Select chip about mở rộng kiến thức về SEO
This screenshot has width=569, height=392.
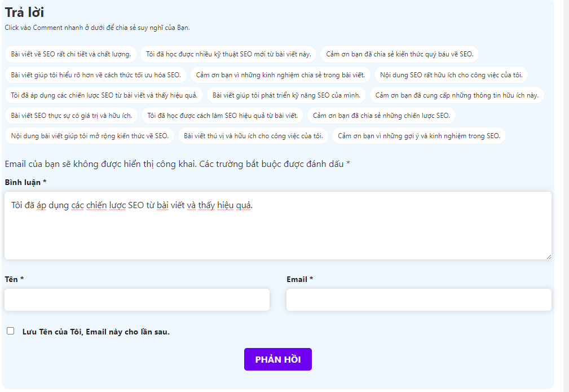(x=91, y=135)
